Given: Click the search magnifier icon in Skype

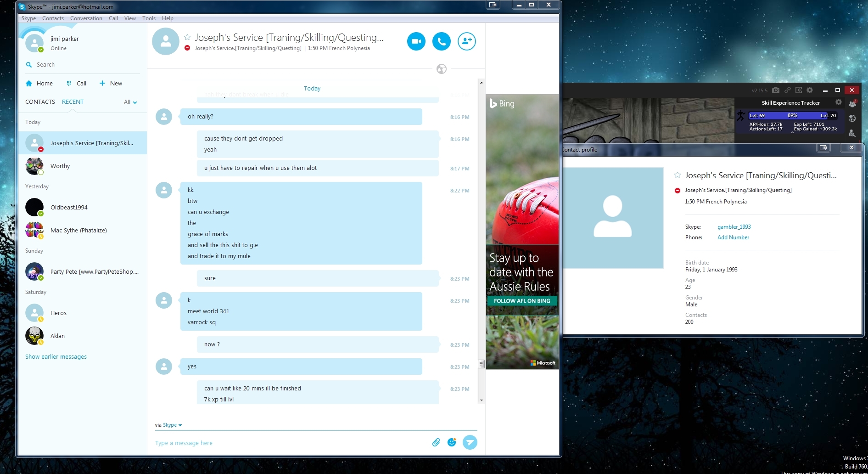Looking at the screenshot, I should (x=29, y=65).
